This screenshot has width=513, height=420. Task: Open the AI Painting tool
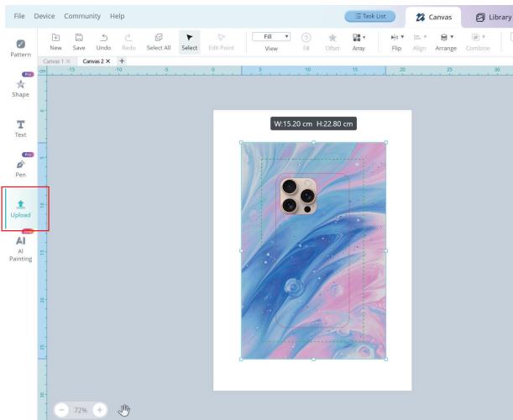(x=20, y=247)
